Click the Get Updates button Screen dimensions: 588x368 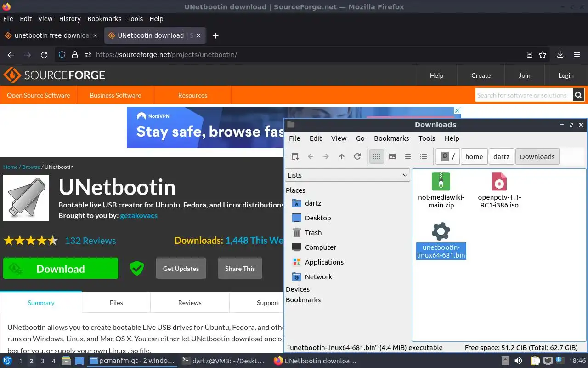(181, 269)
